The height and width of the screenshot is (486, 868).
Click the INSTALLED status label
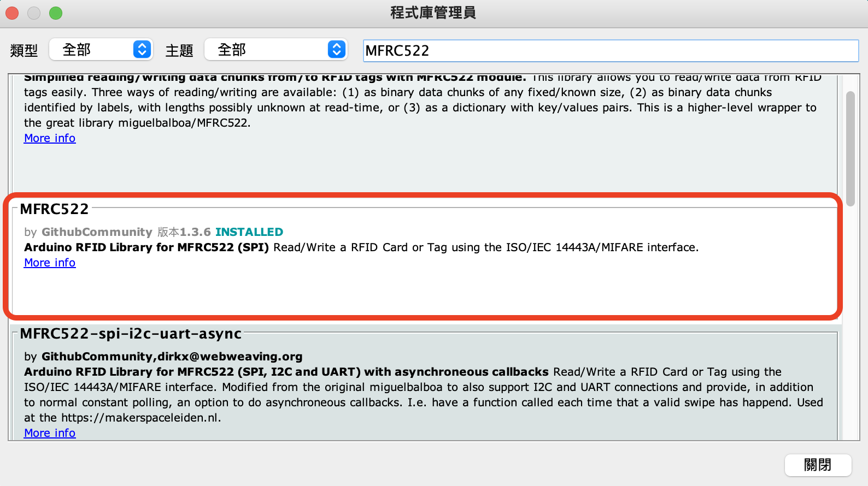249,232
